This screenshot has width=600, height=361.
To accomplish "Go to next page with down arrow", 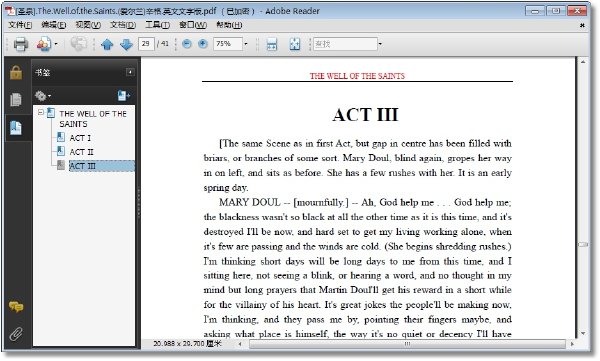I will coord(126,44).
